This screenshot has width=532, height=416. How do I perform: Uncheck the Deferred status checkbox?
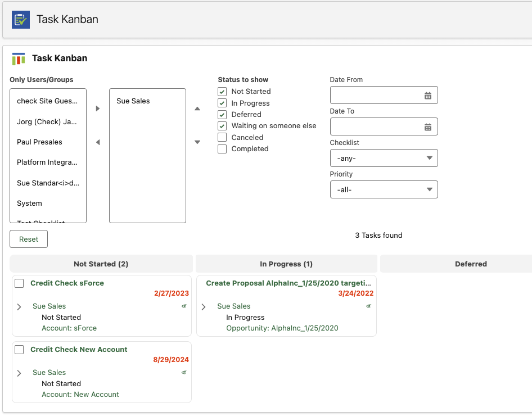click(x=222, y=115)
